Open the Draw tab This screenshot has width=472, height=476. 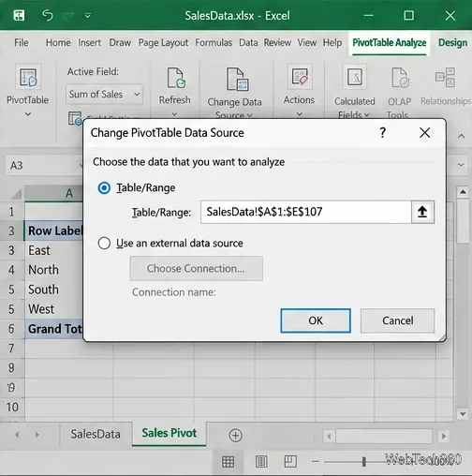(120, 42)
